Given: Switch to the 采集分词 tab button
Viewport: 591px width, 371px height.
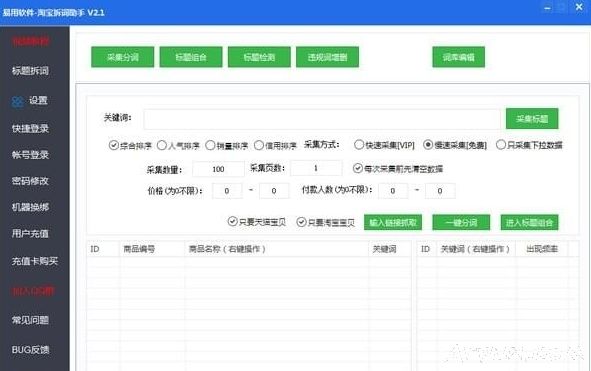Looking at the screenshot, I should point(122,57).
